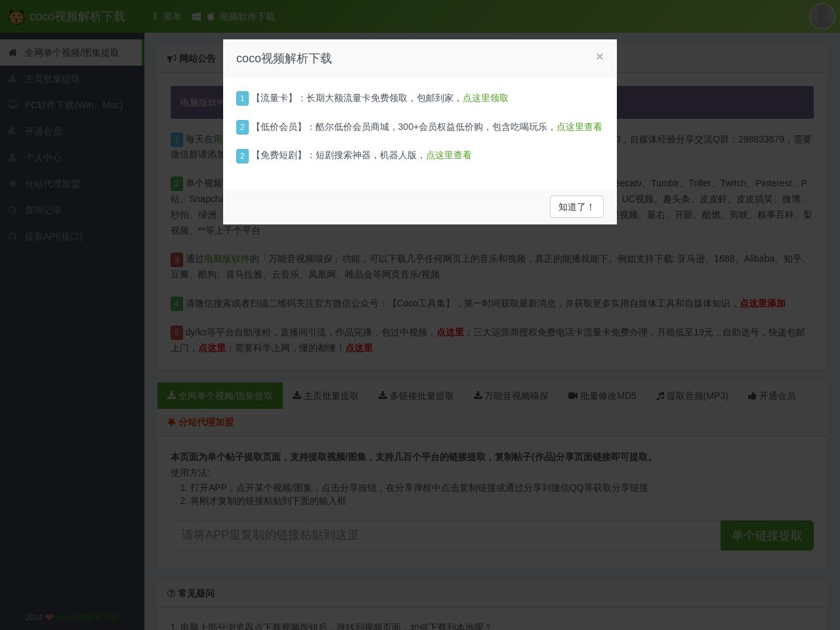Click the download icon on 多链接批量提取 tab
Image resolution: width=840 pixels, height=630 pixels.
click(x=383, y=396)
